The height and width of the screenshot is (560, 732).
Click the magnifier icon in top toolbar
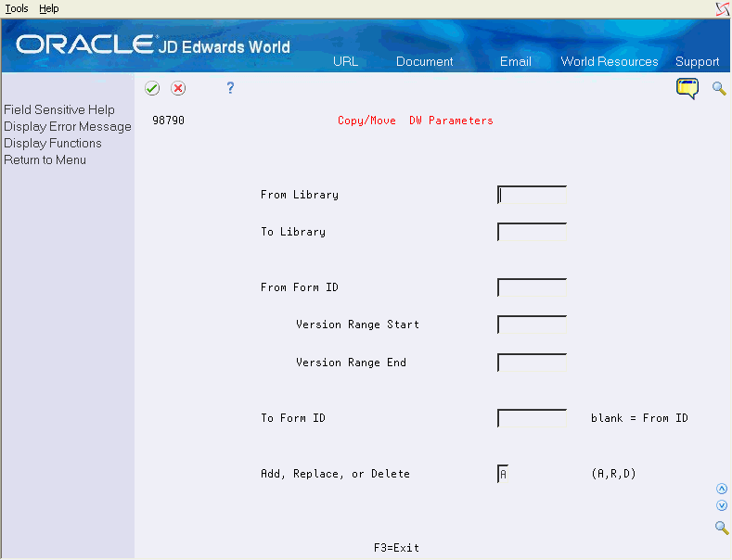pyautogui.click(x=719, y=88)
